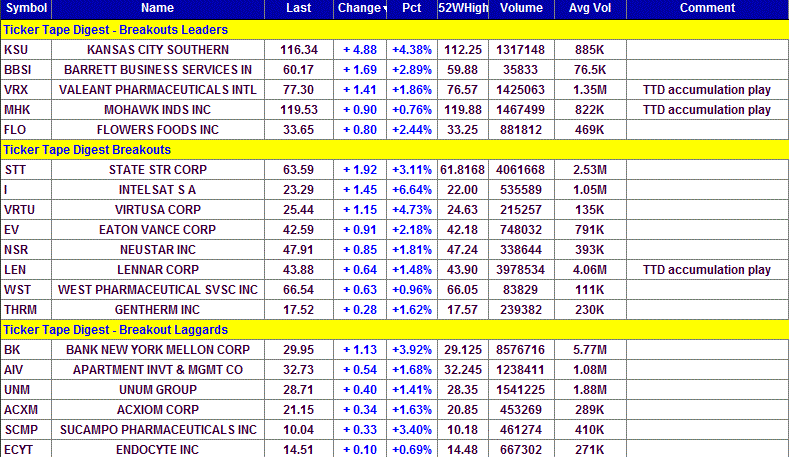Image resolution: width=789 pixels, height=457 pixels.
Task: Sort by the Change column header
Action: pyautogui.click(x=360, y=9)
